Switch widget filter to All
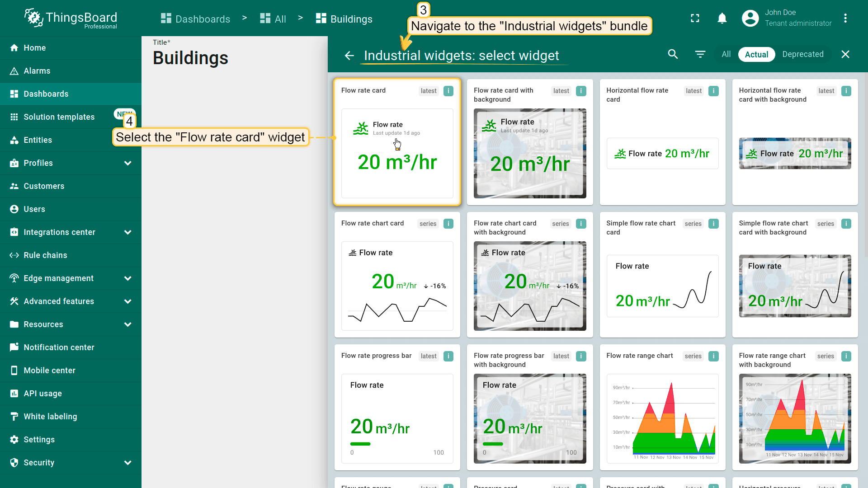The width and height of the screenshot is (868, 488). 726,54
